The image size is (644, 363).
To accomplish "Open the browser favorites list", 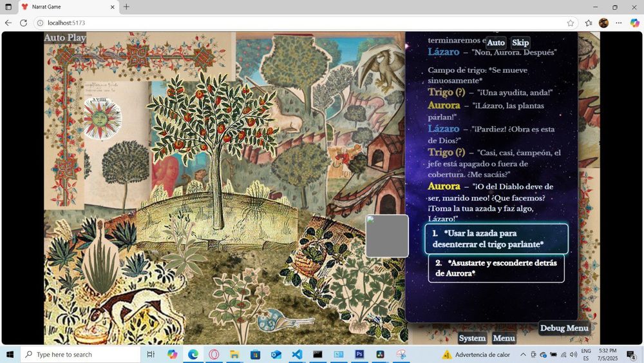I will click(x=589, y=23).
